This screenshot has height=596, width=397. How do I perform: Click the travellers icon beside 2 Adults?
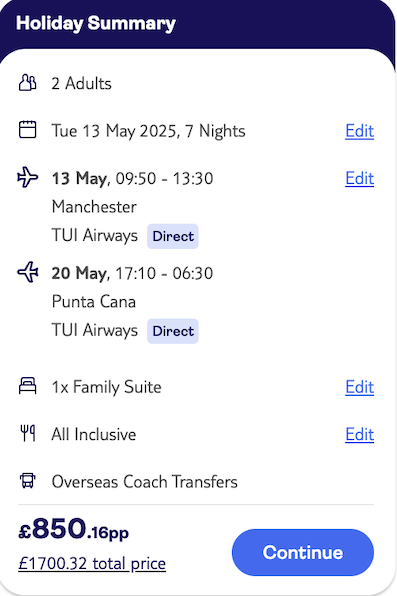coord(27,83)
